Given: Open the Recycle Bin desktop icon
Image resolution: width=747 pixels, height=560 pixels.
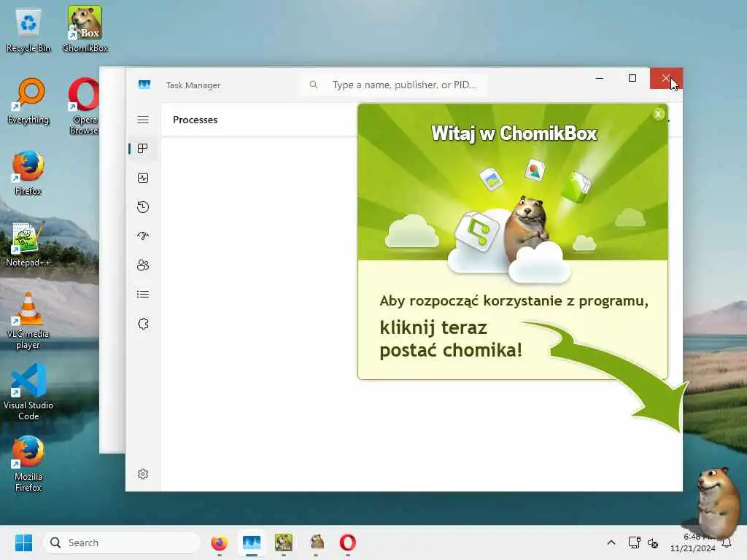Looking at the screenshot, I should click(28, 30).
